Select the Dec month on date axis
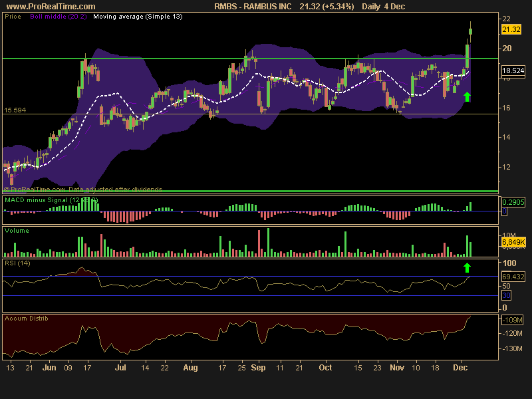Image resolution: width=532 pixels, height=399 pixels. coord(460,368)
